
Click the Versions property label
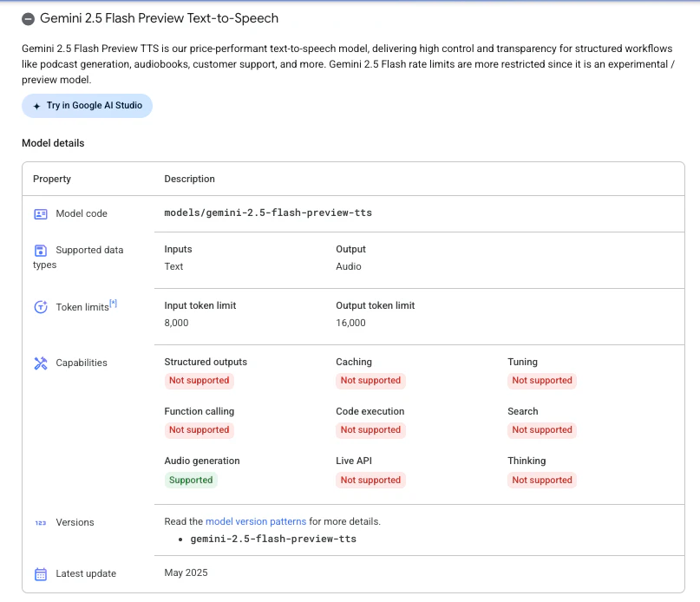[75, 522]
